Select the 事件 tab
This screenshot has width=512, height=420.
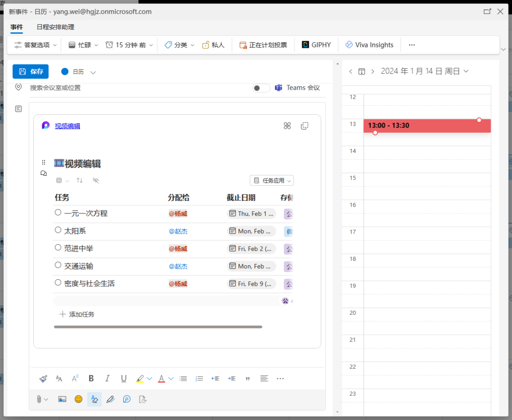pyautogui.click(x=17, y=27)
